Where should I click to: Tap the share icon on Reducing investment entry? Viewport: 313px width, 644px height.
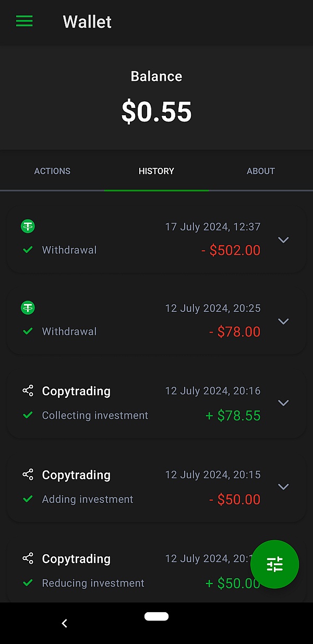pyautogui.click(x=28, y=558)
